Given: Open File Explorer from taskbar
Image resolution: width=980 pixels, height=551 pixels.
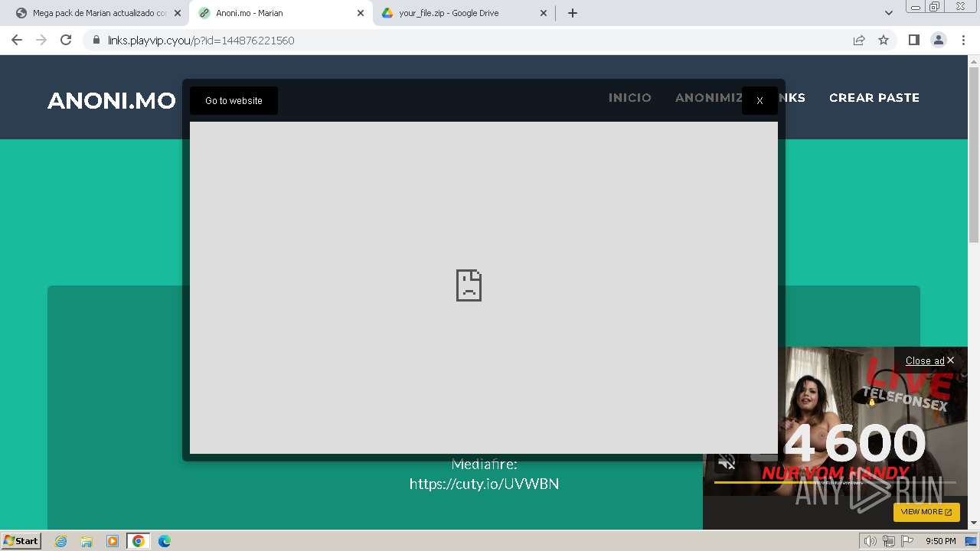Looking at the screenshot, I should (87, 541).
